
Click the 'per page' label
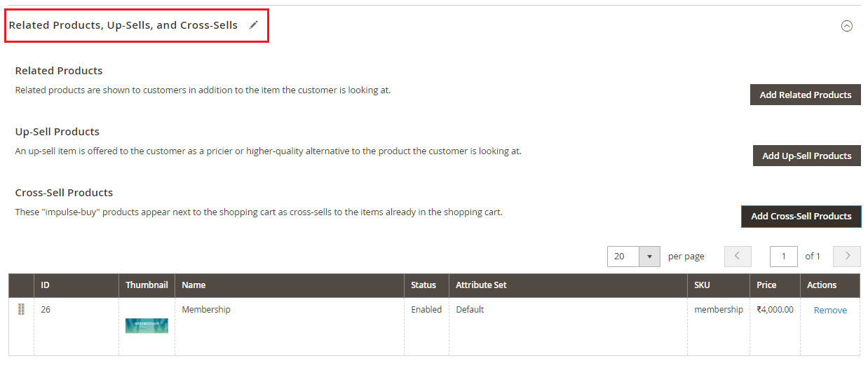coord(686,257)
